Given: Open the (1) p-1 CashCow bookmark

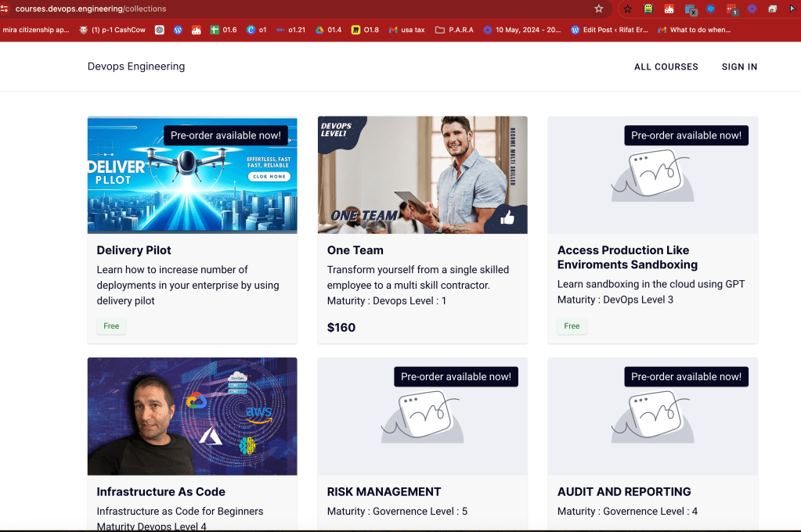Looking at the screenshot, I should tap(113, 30).
